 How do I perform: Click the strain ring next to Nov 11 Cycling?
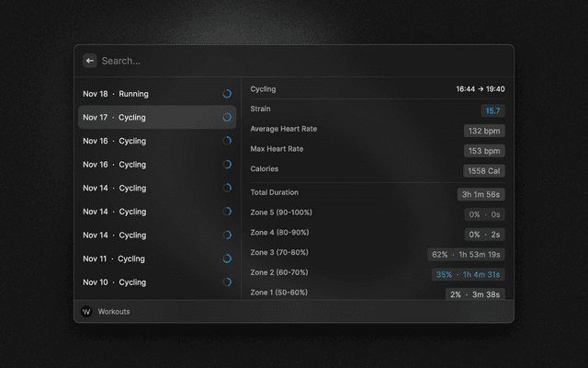[x=227, y=259]
